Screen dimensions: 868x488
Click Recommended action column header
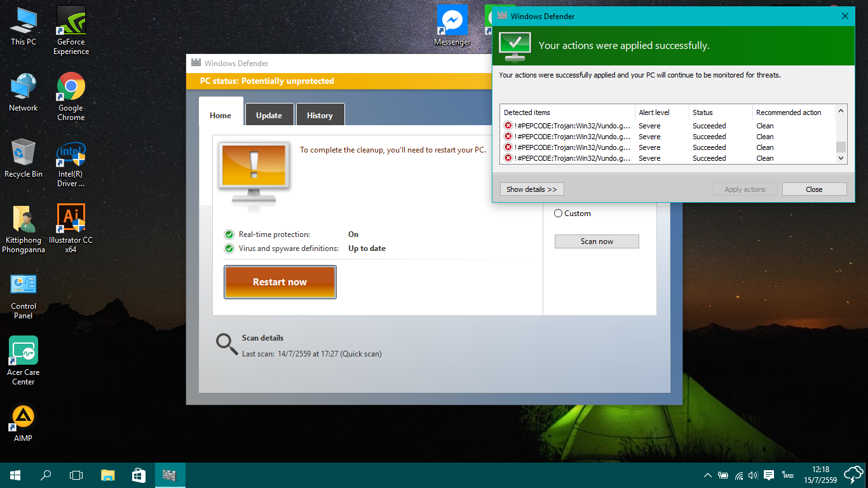[794, 112]
